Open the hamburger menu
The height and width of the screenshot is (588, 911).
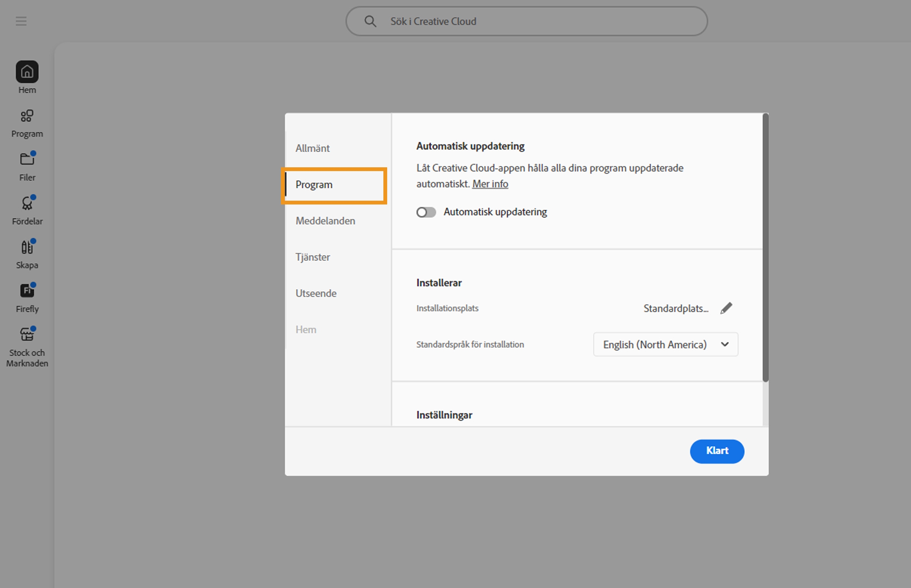coord(21,21)
